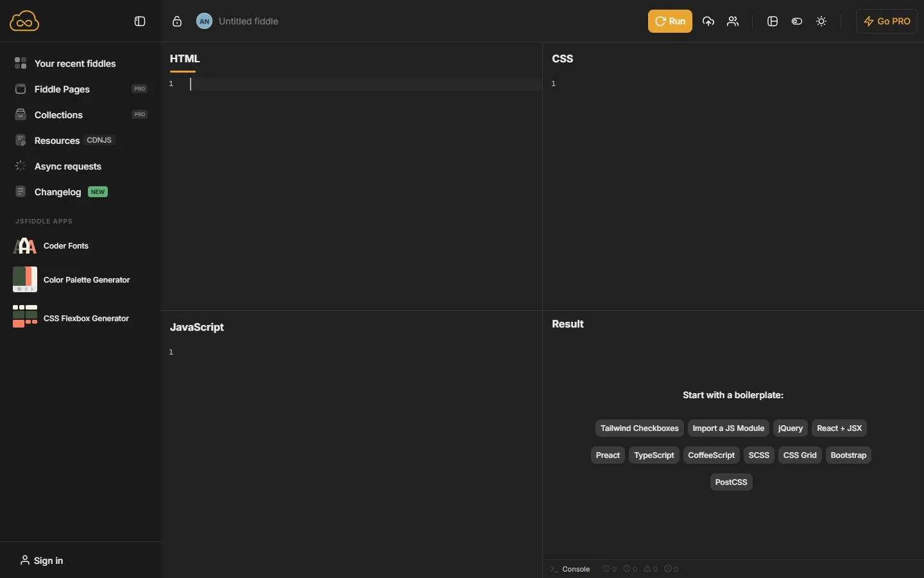Image resolution: width=924 pixels, height=578 pixels.
Task: Click the Coder Fonts app icon
Action: 24,246
